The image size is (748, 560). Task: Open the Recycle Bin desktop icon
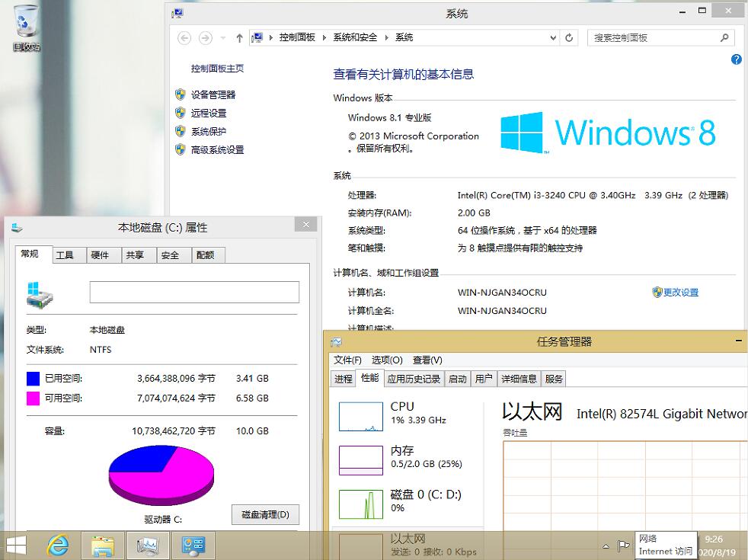click(26, 27)
